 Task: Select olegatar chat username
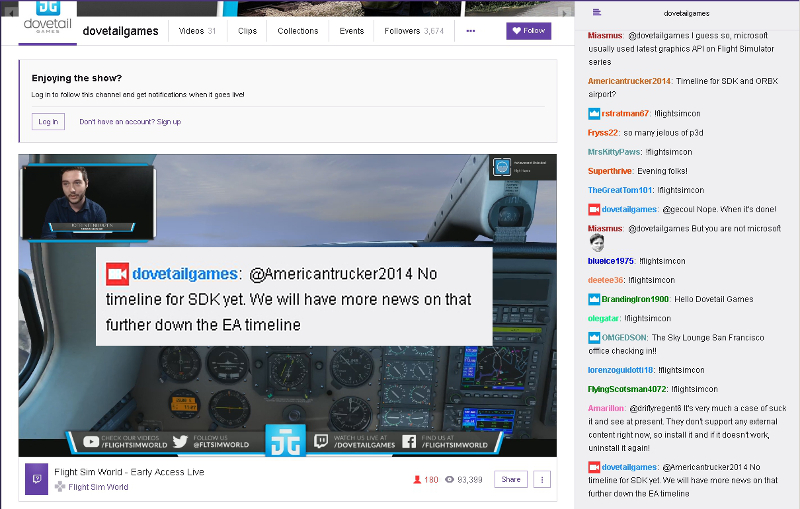603,318
